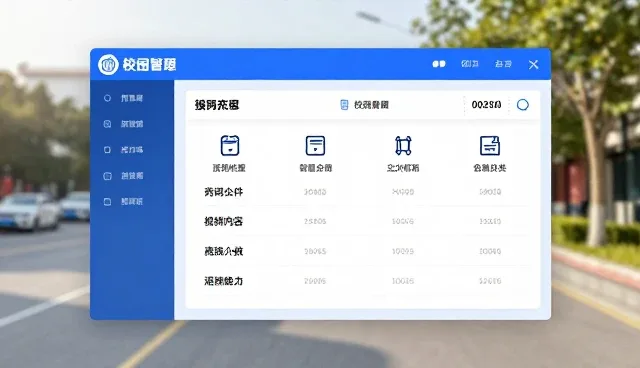
Task: Open the calendar-box icon in first column
Action: pos(230,146)
